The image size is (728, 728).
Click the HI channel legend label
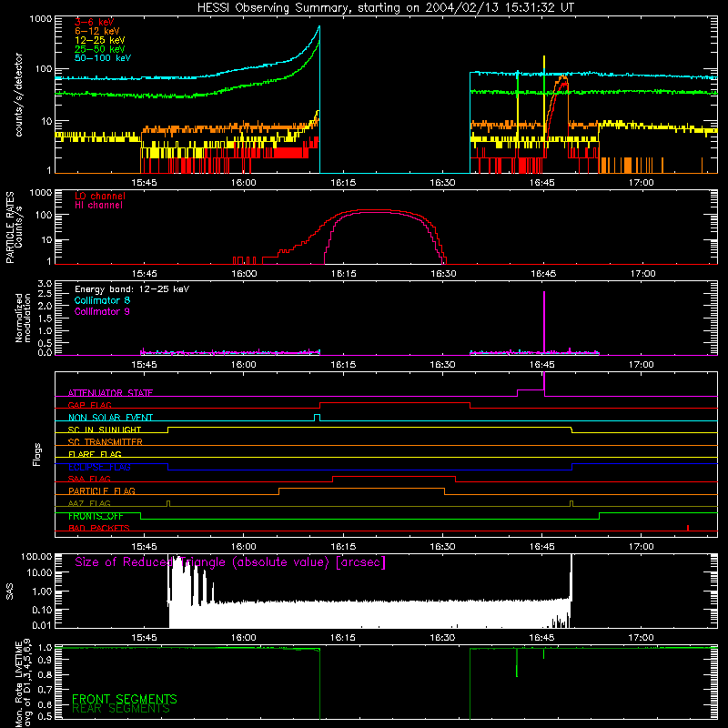pos(98,205)
